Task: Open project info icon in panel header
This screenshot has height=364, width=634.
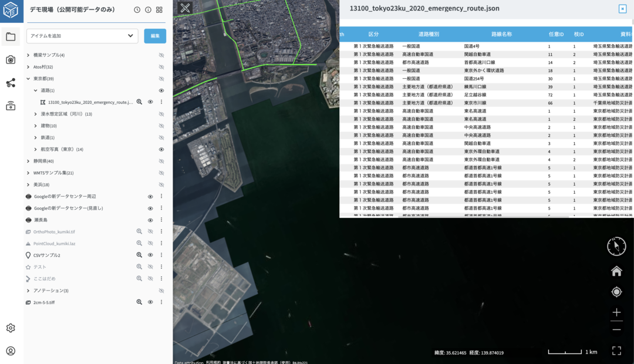Action: 148,10
